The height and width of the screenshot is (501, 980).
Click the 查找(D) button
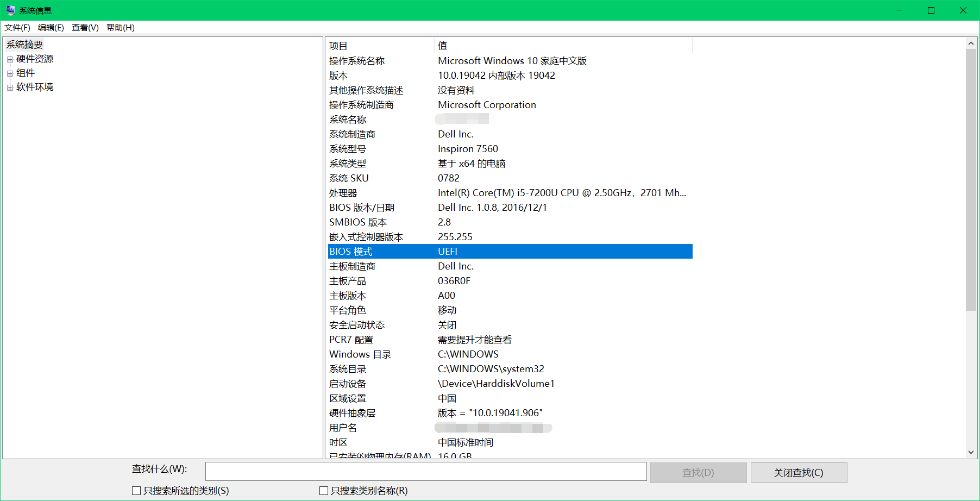[x=698, y=472]
